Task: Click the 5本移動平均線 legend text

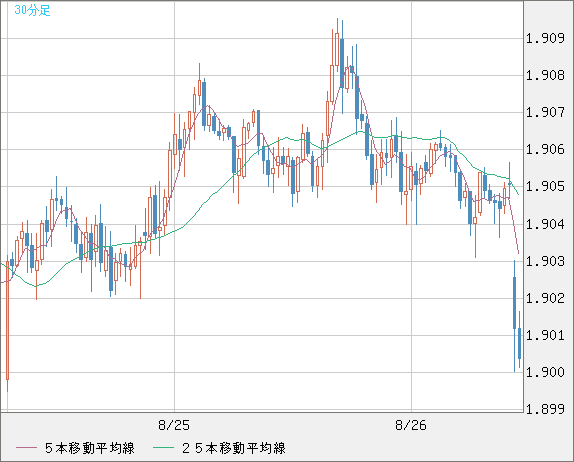Action: pos(90,448)
